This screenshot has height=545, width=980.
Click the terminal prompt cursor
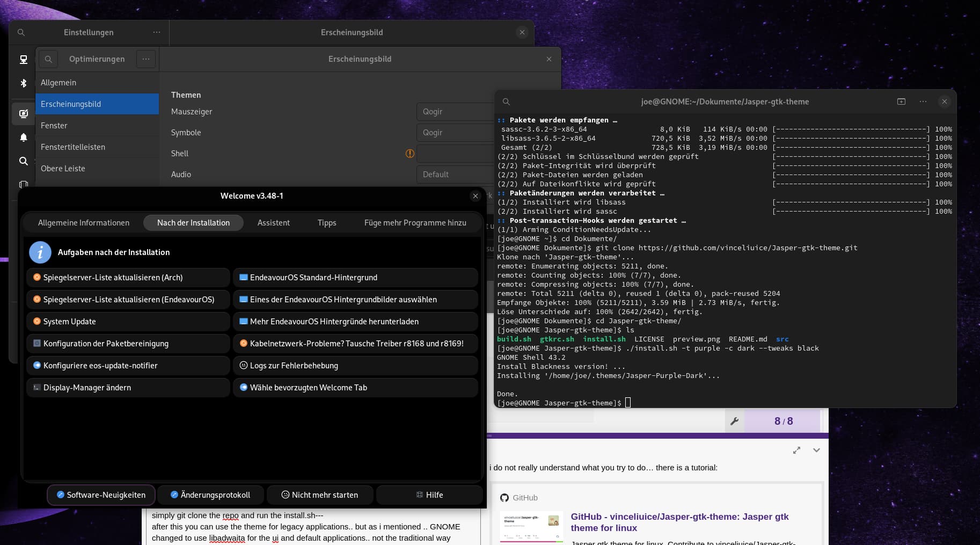click(x=628, y=403)
